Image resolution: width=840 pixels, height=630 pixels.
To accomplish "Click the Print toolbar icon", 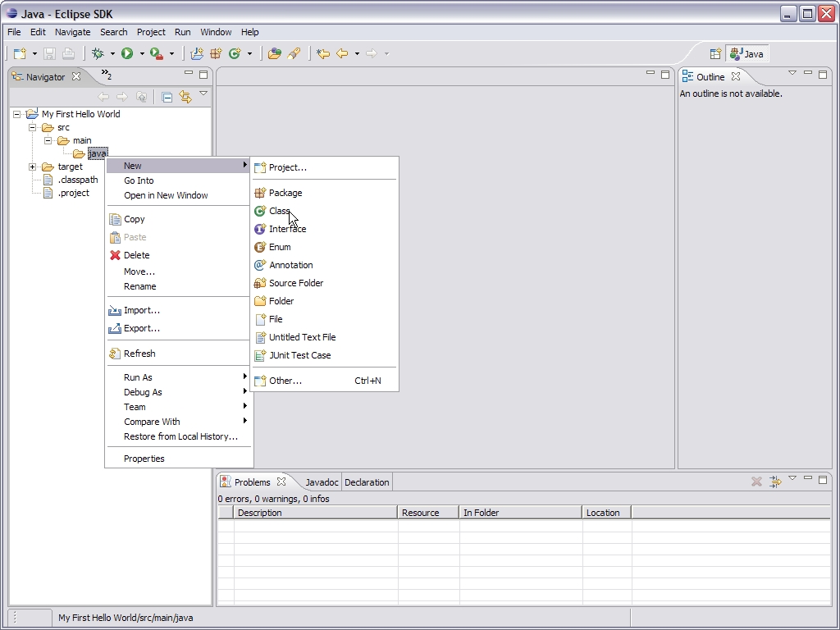I will click(x=68, y=53).
